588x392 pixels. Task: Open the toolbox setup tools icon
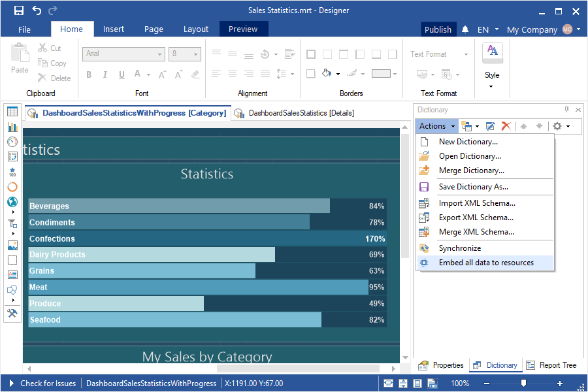pos(12,314)
